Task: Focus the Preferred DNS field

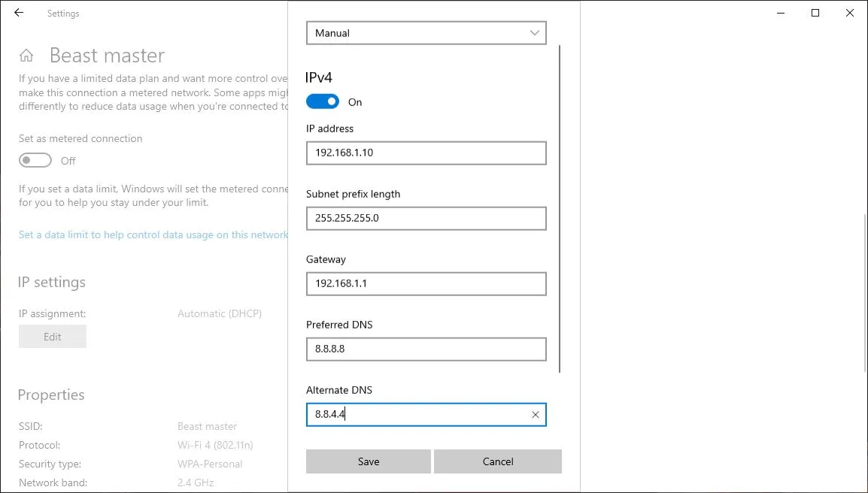Action: point(426,349)
